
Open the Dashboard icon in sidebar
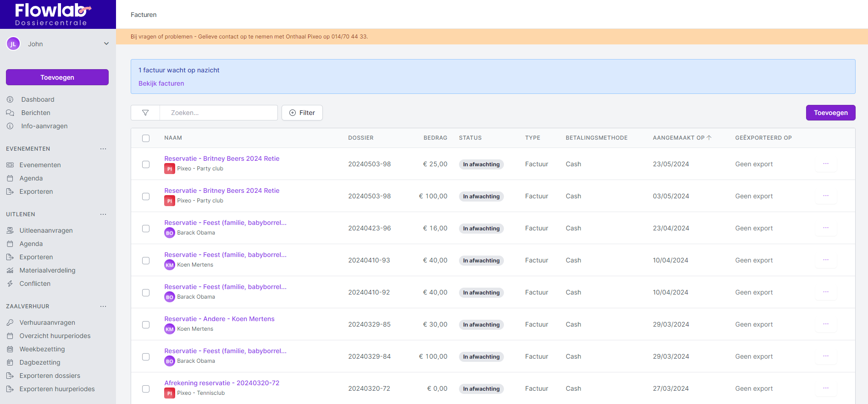click(x=10, y=99)
